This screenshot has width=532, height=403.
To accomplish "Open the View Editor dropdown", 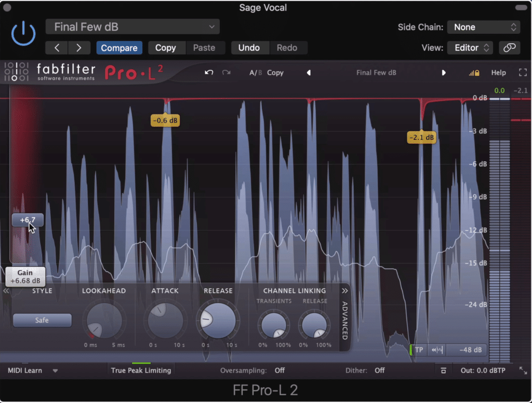I will (x=470, y=48).
